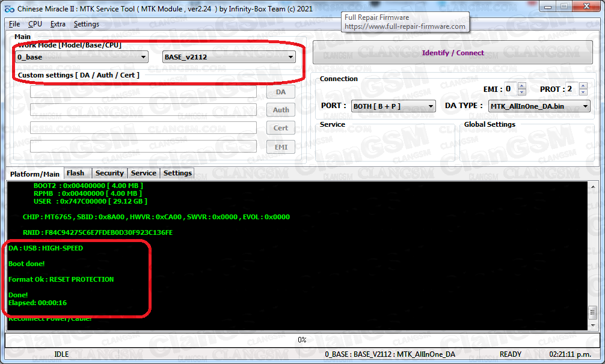Click the Auth custom settings button

280,110
